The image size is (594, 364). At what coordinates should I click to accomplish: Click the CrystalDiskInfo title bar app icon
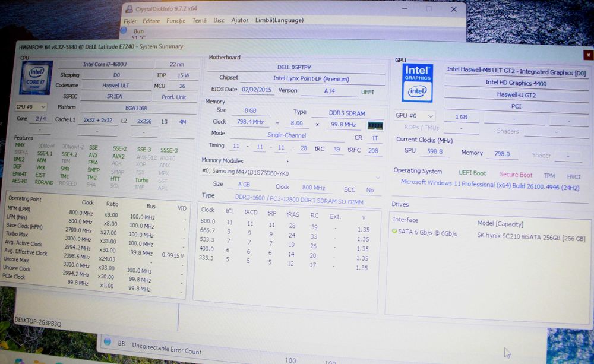pyautogui.click(x=129, y=9)
